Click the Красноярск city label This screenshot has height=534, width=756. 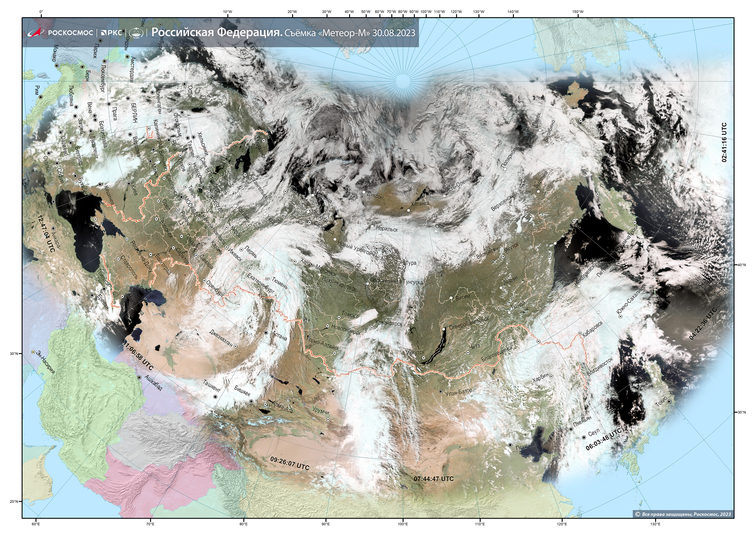tap(389, 323)
